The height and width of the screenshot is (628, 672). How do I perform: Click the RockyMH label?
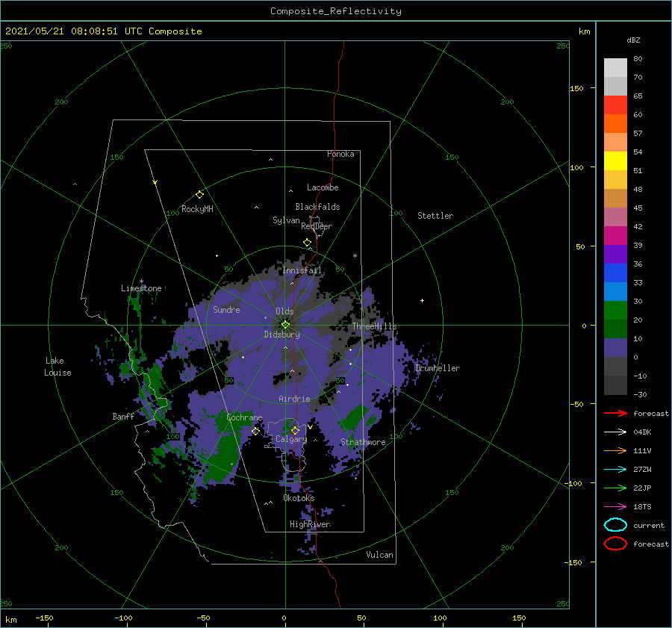pyautogui.click(x=197, y=209)
